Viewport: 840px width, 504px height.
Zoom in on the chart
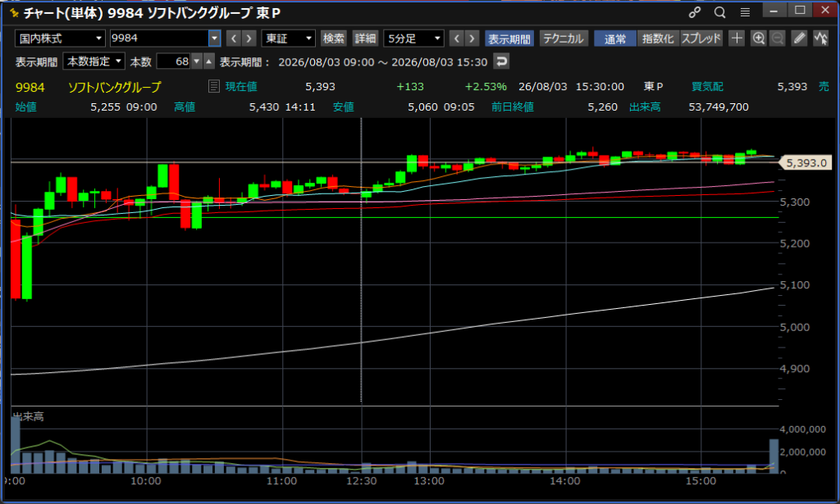(759, 38)
